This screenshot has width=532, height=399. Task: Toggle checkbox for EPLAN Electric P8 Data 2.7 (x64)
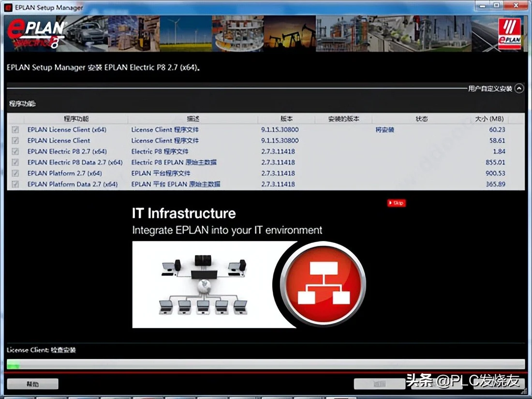point(15,162)
